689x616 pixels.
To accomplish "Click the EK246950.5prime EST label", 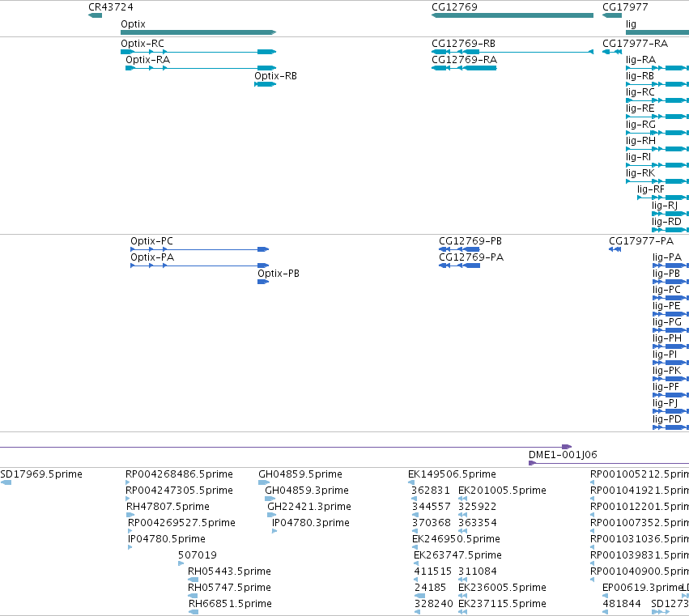I will [x=456, y=539].
